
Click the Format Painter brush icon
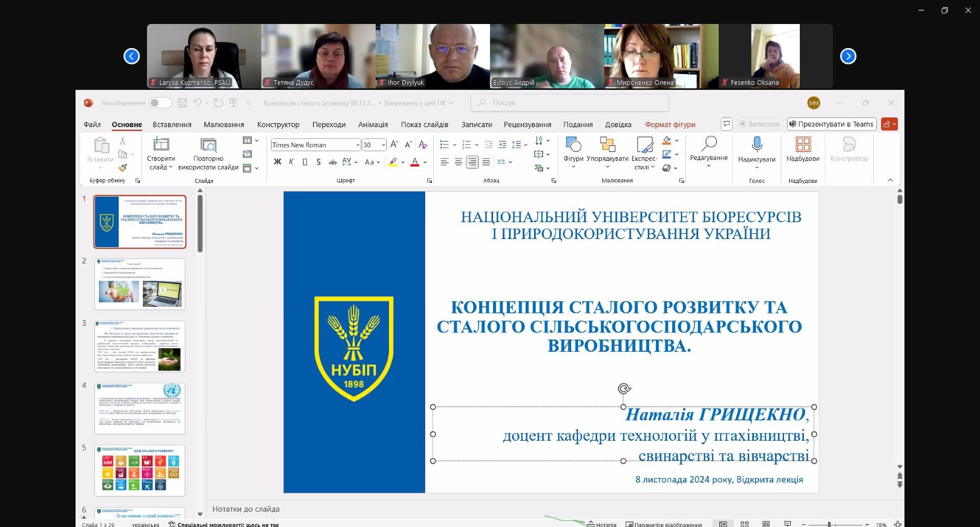click(x=122, y=167)
